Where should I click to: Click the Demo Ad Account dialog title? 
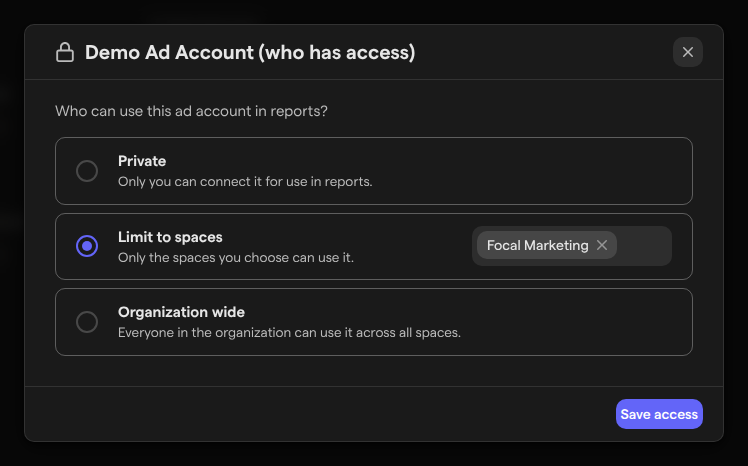250,52
